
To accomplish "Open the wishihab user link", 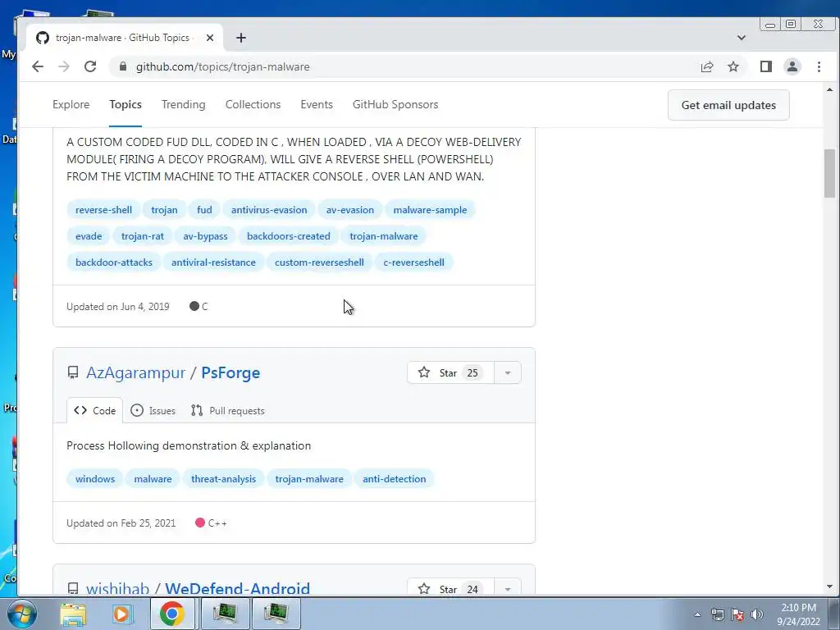I will point(118,588).
